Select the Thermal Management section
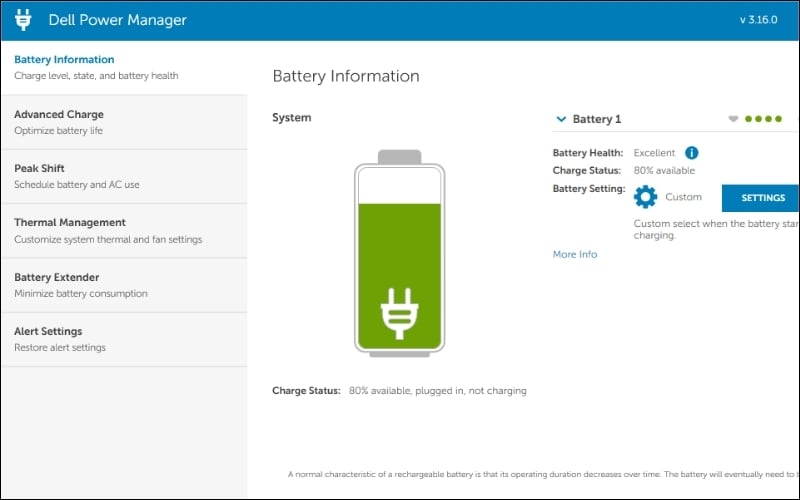 [x=124, y=231]
